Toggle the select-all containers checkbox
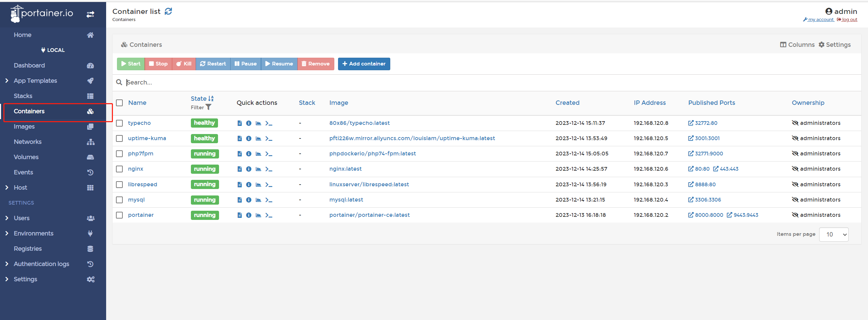868x320 pixels. 119,103
